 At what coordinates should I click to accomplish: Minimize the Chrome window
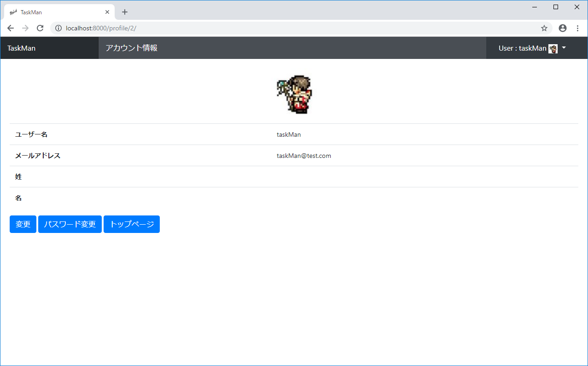535,7
